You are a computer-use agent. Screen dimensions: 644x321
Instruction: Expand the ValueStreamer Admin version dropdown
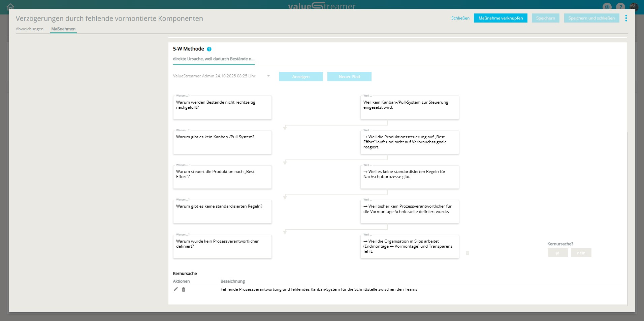[x=268, y=76]
